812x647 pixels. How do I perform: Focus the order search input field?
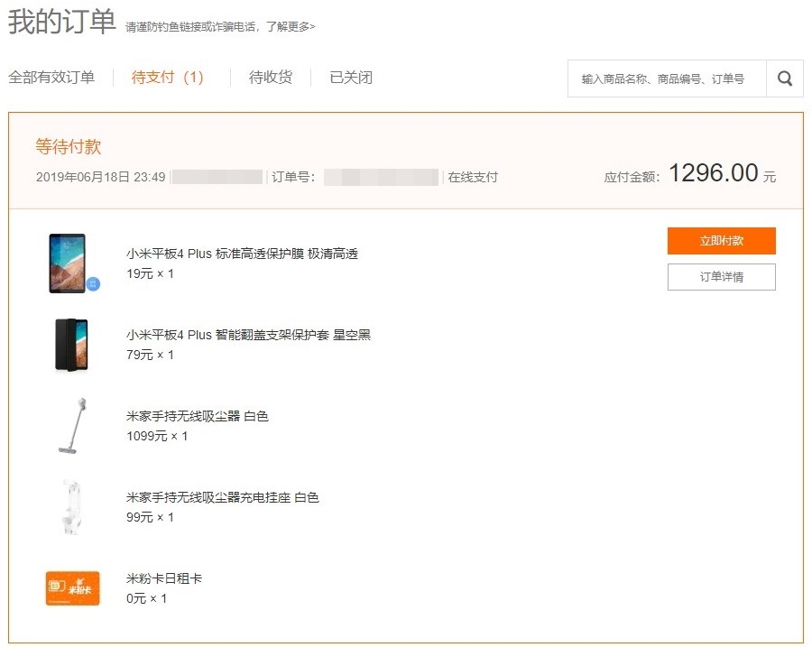click(667, 79)
